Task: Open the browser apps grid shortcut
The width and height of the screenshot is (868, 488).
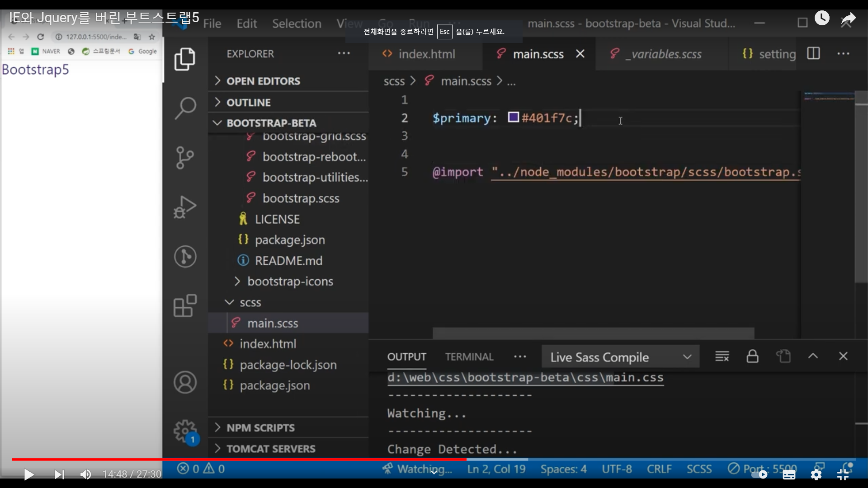Action: pos(11,51)
